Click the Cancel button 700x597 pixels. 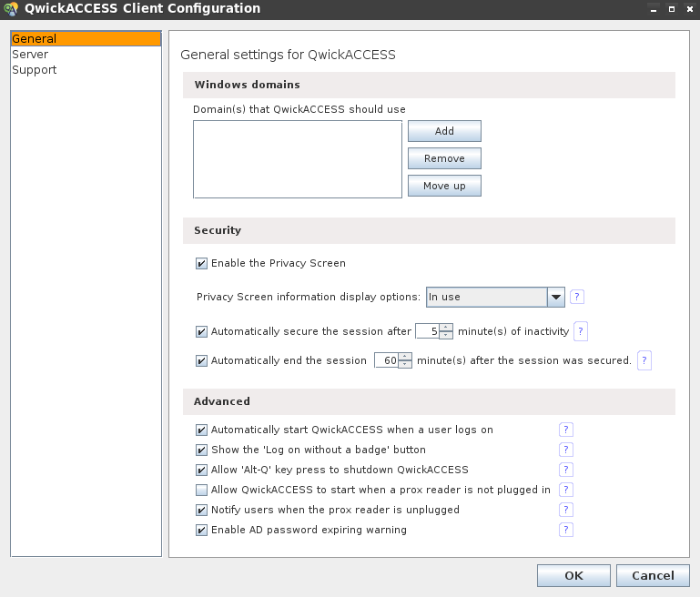(653, 575)
